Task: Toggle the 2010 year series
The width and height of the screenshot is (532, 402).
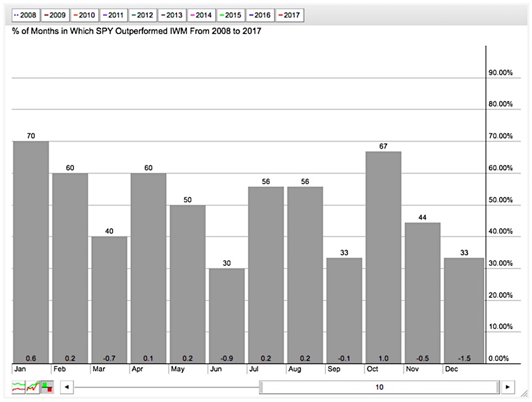Action: coord(84,15)
